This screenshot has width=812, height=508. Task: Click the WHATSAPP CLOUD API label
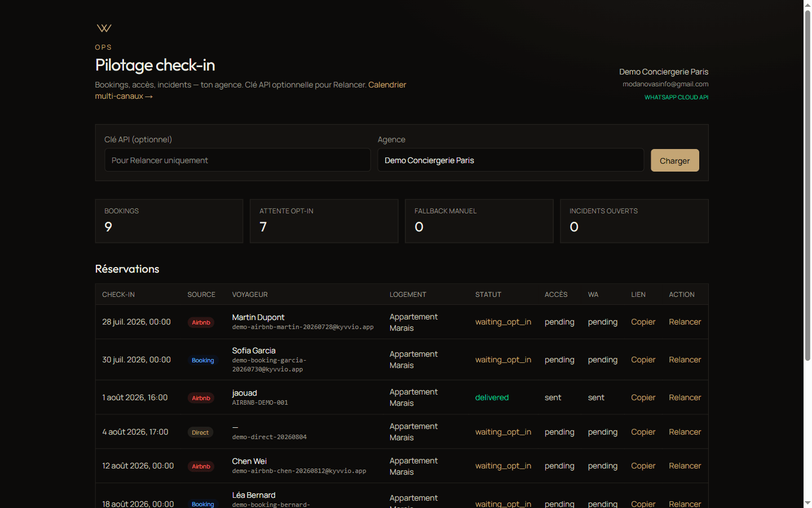click(x=676, y=97)
